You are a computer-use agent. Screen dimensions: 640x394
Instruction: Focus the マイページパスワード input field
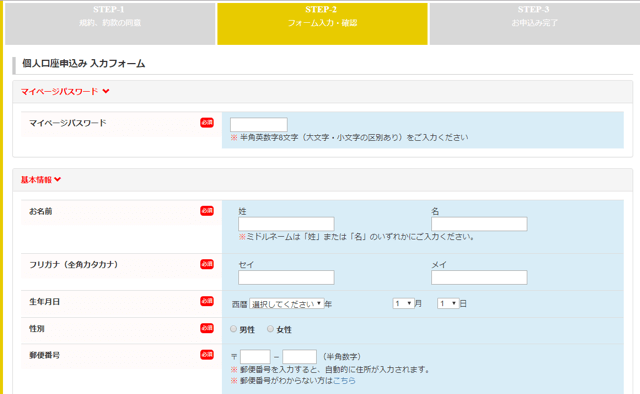click(259, 125)
